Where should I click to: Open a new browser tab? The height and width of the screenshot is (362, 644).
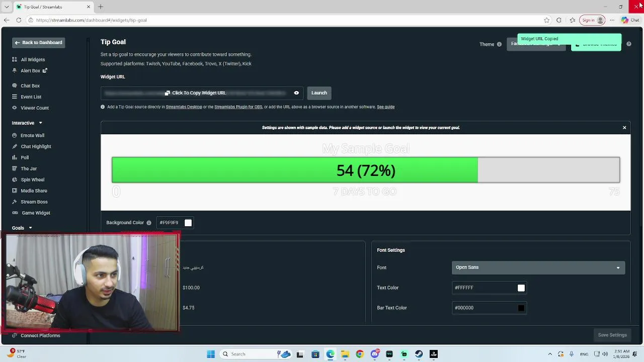tap(101, 7)
